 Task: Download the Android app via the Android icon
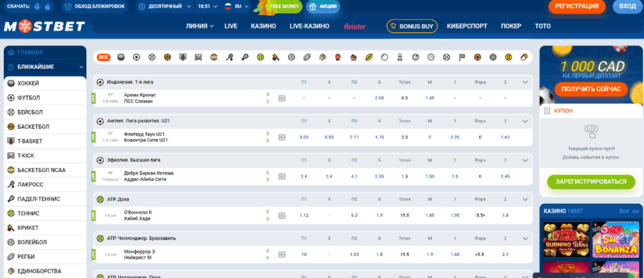click(x=38, y=6)
